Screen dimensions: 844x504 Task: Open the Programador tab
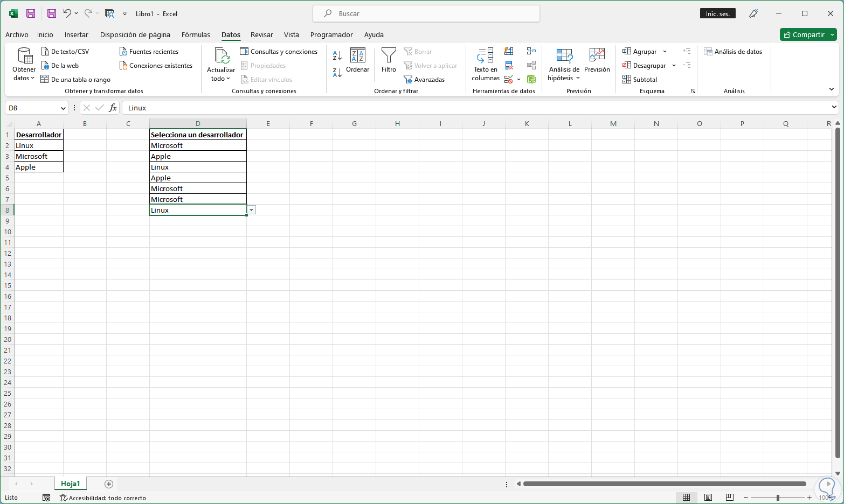pos(331,34)
